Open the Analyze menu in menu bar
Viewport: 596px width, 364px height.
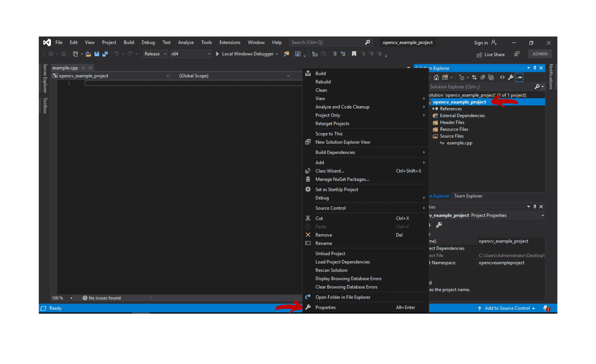[186, 42]
